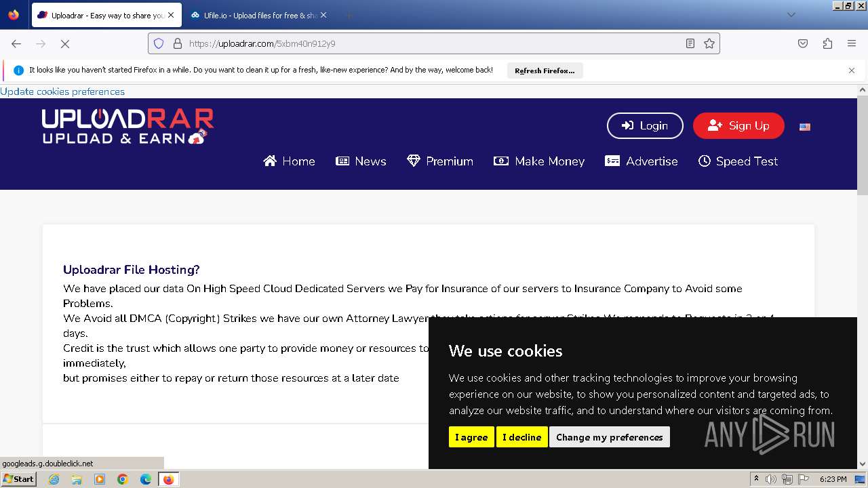
Task: Open File Explorer from taskbar
Action: tap(77, 479)
